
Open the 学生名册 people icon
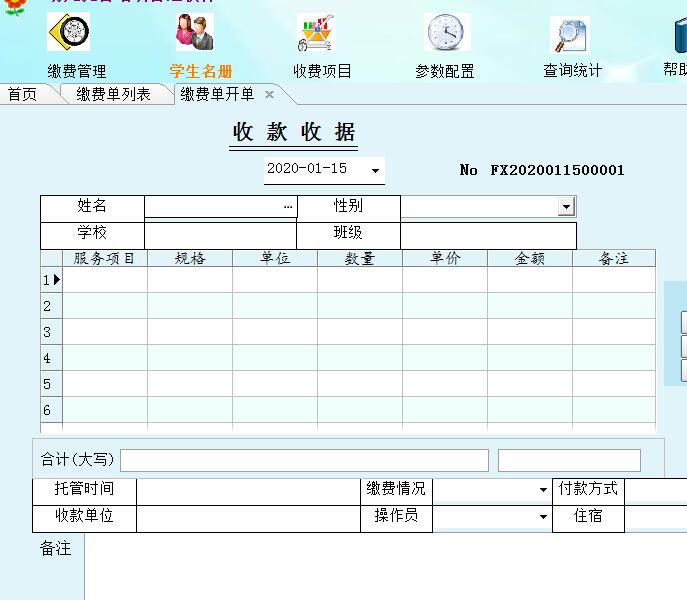pyautogui.click(x=195, y=32)
